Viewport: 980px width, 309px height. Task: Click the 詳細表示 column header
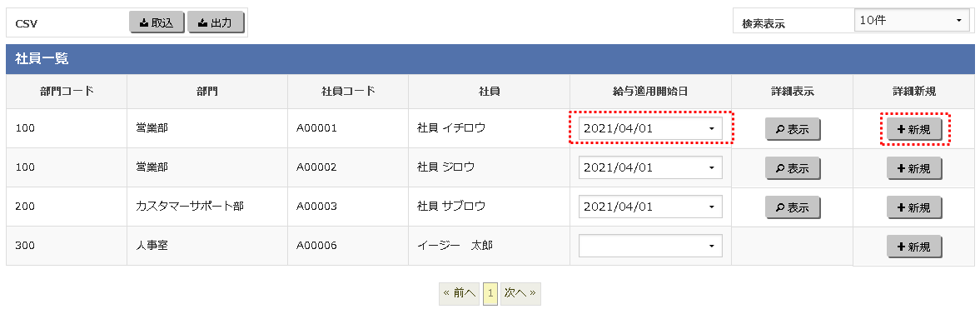pos(792,92)
